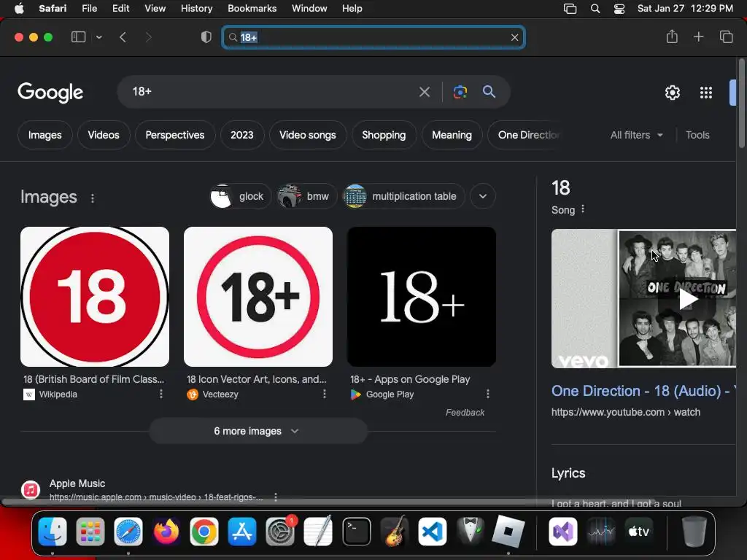Refine images with the bmw chip

pyautogui.click(x=306, y=196)
